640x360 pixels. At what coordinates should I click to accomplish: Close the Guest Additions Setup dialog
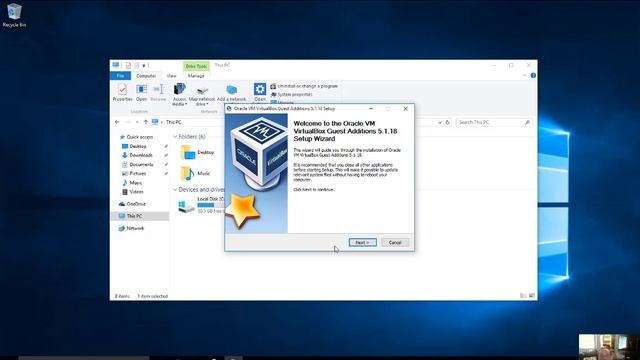(x=405, y=109)
